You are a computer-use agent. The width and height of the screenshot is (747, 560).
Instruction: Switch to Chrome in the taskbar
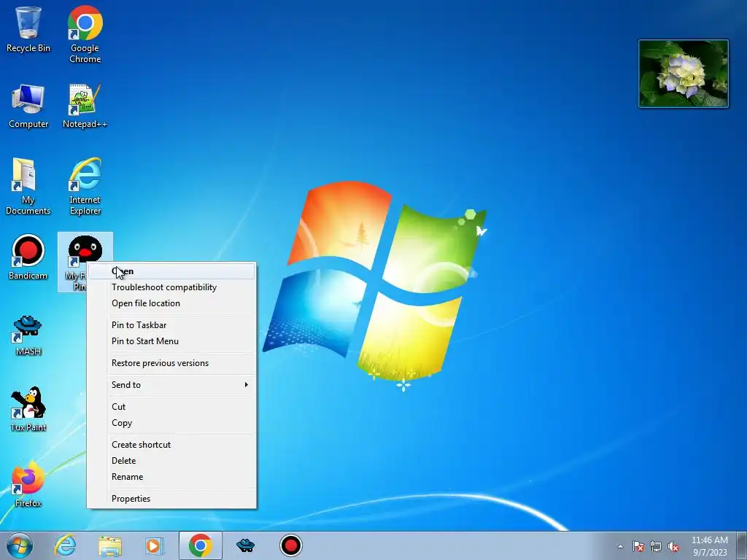point(201,545)
